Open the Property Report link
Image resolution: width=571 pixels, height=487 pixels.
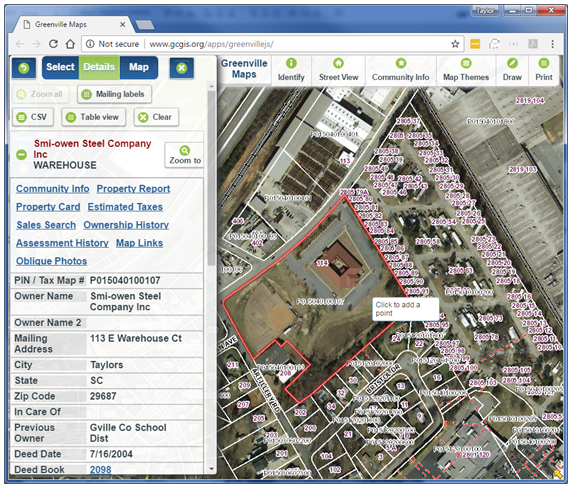click(133, 189)
